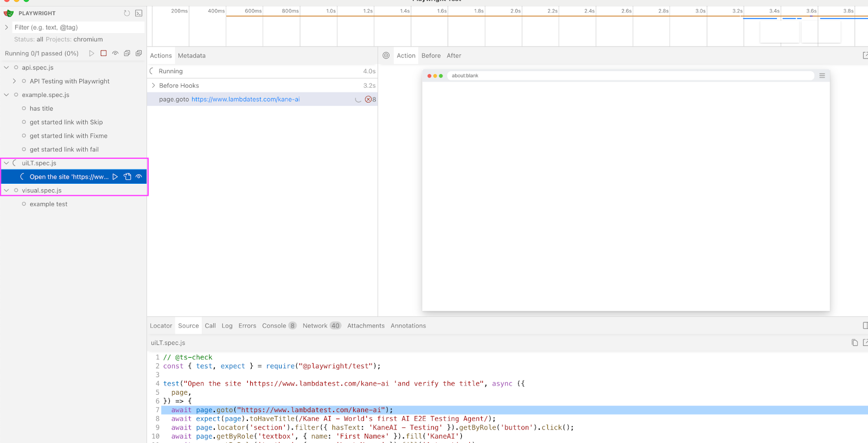Viewport: 868px width, 443px height.
Task: Click the 'Status: all' filter text
Action: coord(29,40)
